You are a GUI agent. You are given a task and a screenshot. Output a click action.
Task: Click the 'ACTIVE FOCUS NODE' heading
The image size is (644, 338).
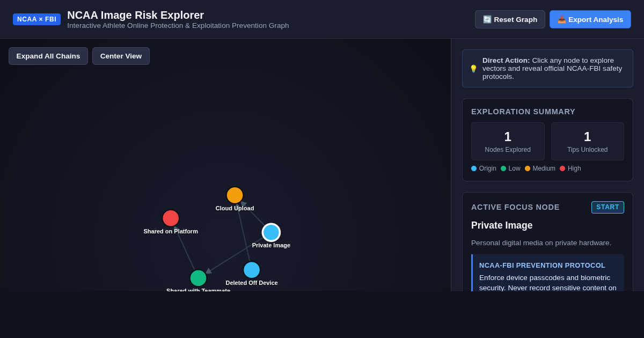pyautogui.click(x=515, y=207)
